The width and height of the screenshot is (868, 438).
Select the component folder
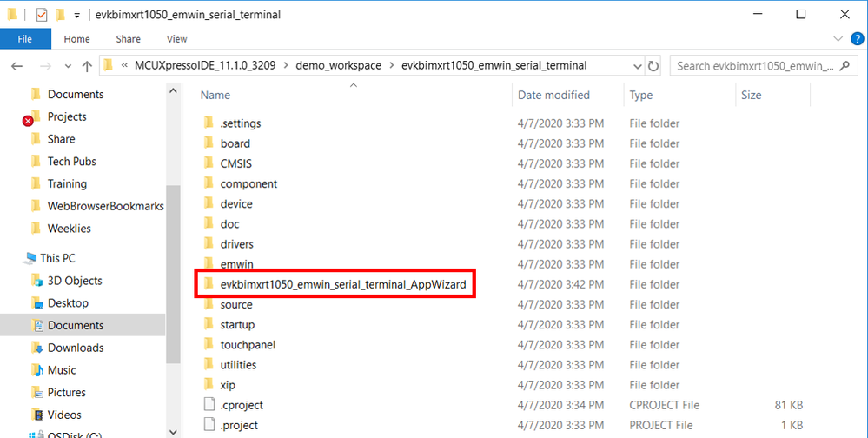248,184
